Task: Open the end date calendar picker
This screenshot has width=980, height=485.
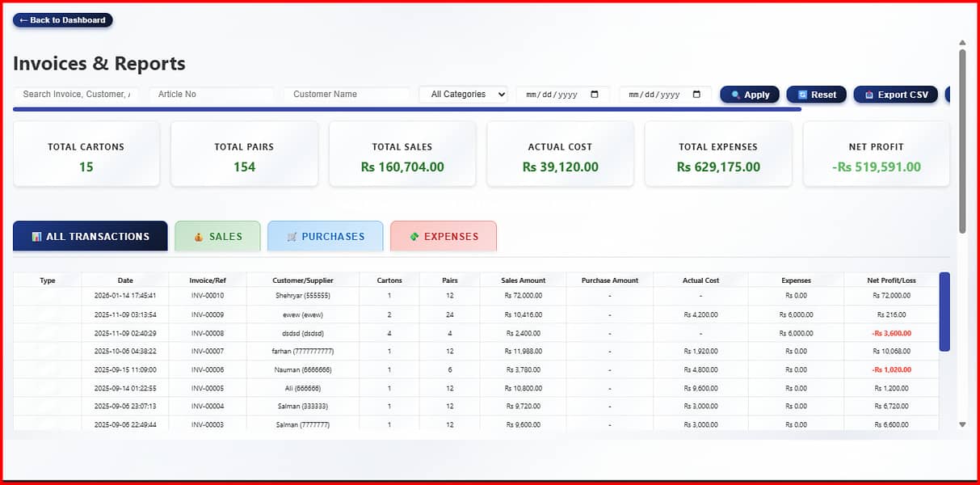Action: [x=695, y=95]
